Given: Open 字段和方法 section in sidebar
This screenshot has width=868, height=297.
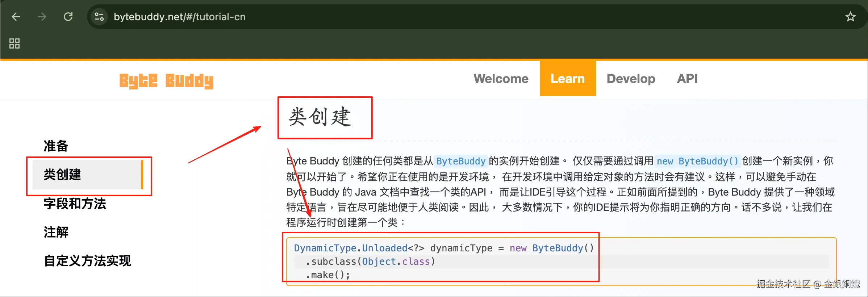Looking at the screenshot, I should click(75, 204).
